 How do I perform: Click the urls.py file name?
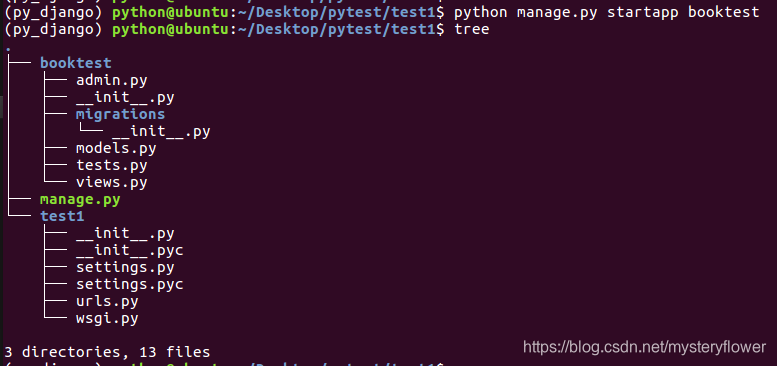coord(107,301)
